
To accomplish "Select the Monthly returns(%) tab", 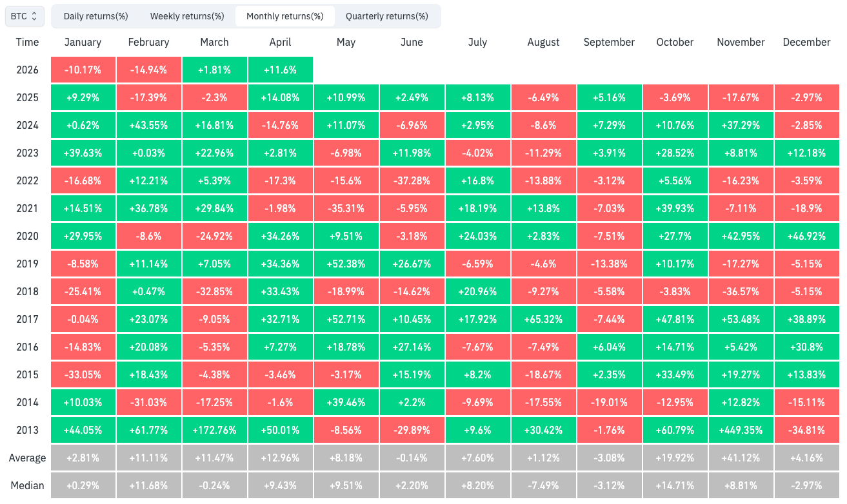I will 284,16.
